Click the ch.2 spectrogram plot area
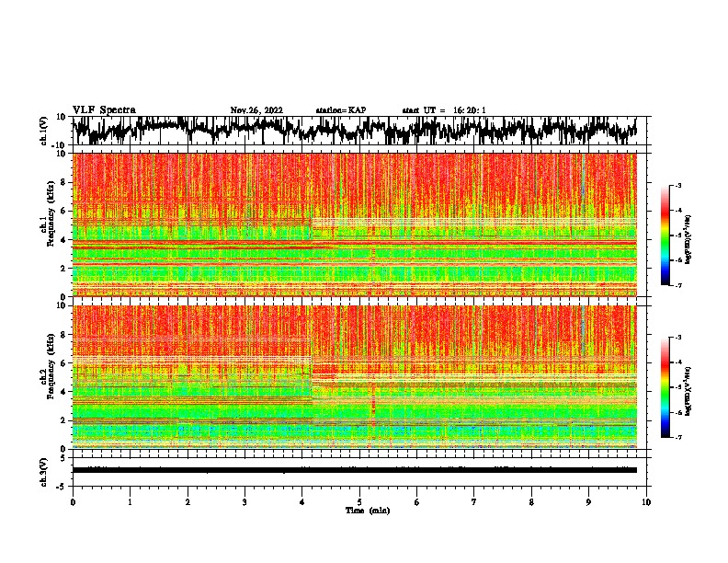 click(355, 377)
